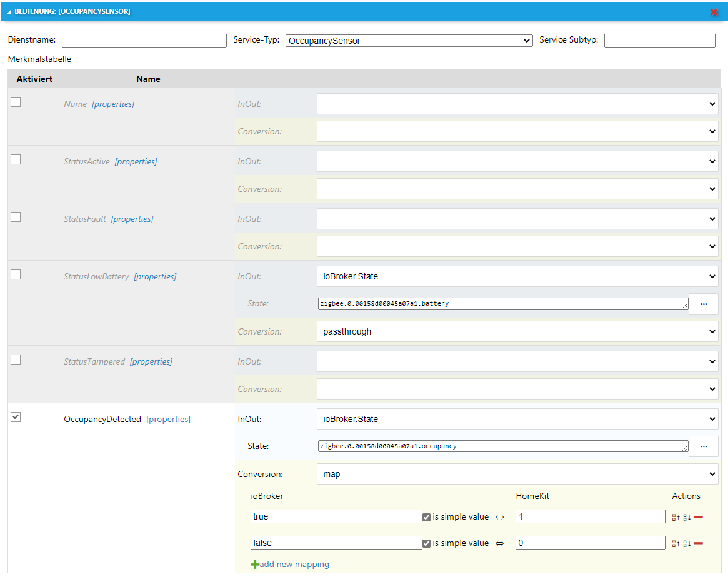The image size is (728, 579).
Task: Click the occupancy state text field
Action: tap(503, 446)
